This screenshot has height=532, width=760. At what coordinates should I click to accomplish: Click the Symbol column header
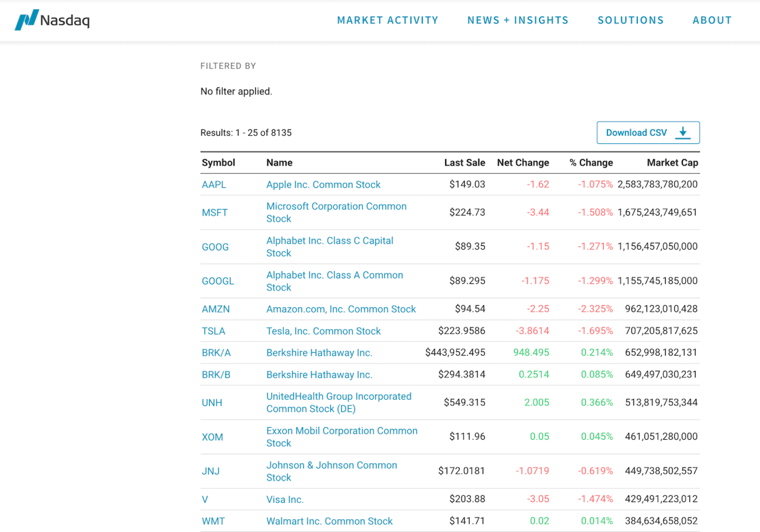tap(218, 163)
